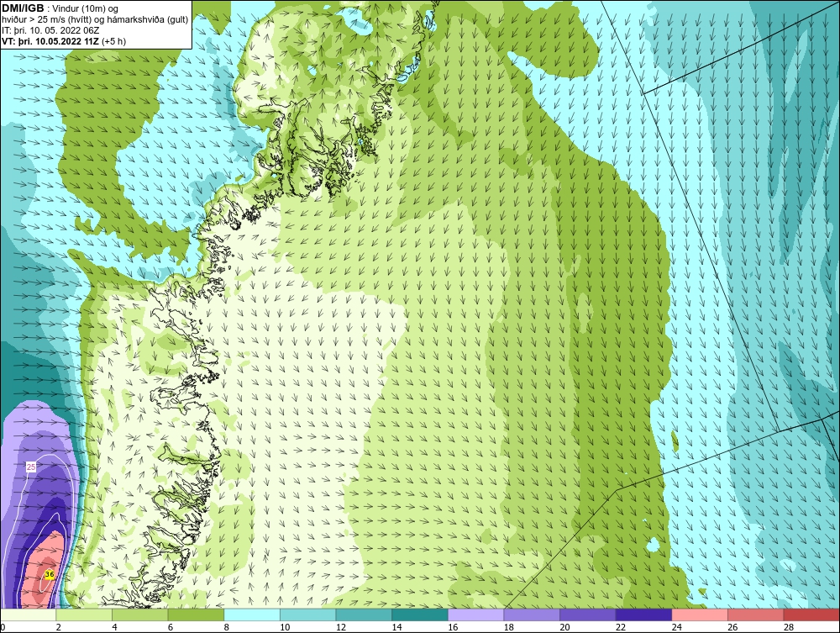Click the 2–4 m/s light green legend swatch
Viewport: 840px width, 633px height.
84,615
